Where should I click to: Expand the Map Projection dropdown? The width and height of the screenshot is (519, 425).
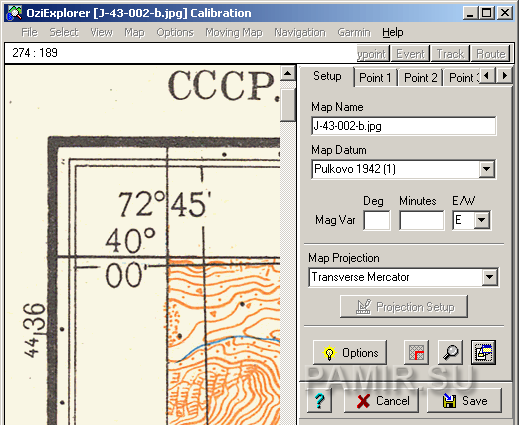489,277
